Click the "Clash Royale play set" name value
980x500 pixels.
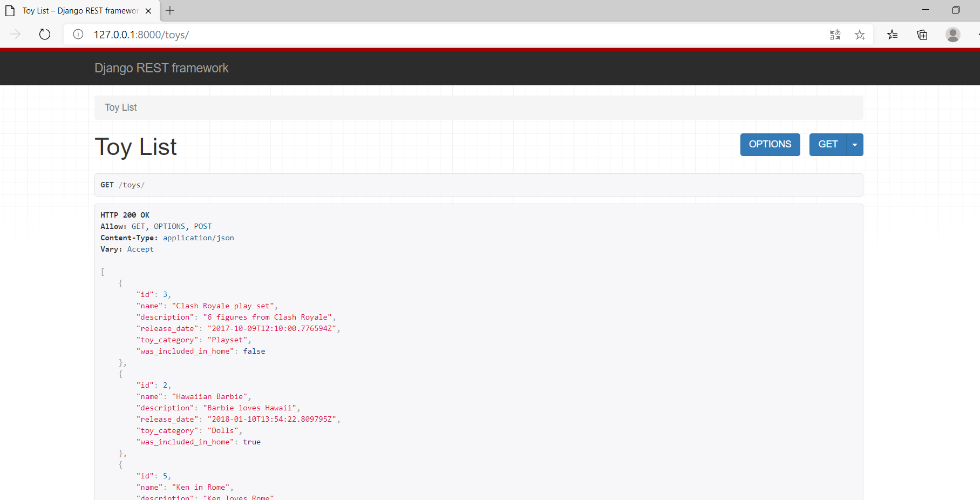tap(223, 306)
